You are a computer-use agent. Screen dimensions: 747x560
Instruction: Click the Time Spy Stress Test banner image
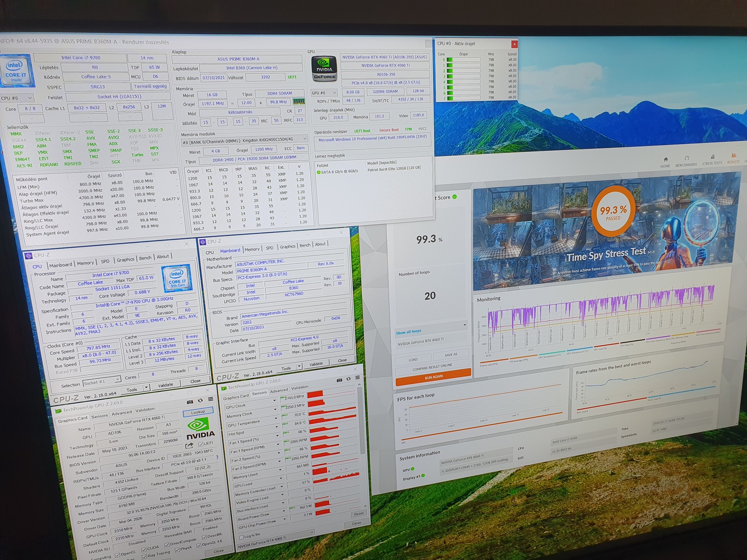coord(602,232)
